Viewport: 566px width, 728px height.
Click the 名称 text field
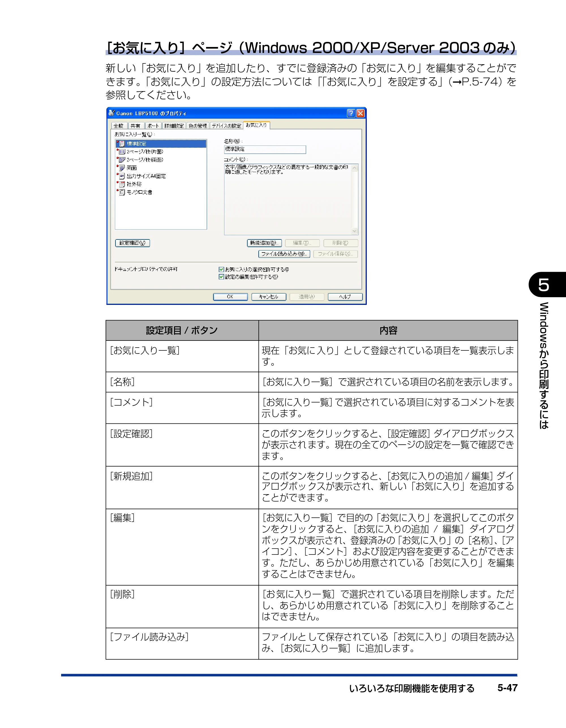[x=265, y=149]
